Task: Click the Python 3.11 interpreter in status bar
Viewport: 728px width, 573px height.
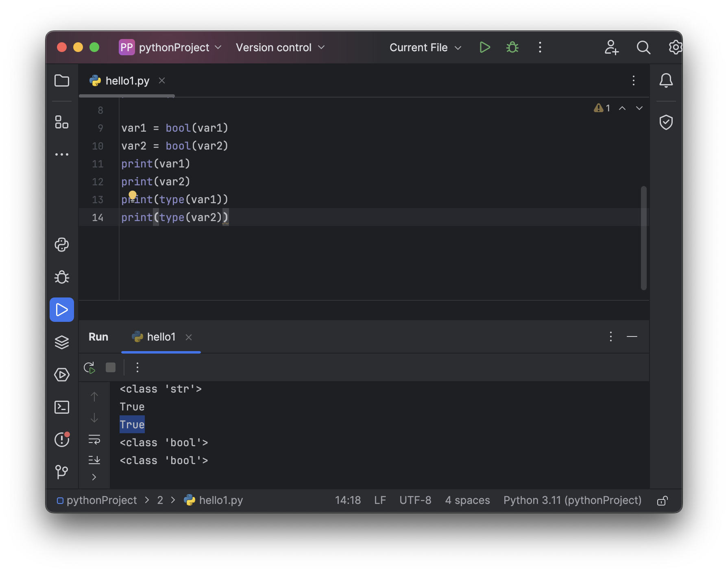Action: 572,500
